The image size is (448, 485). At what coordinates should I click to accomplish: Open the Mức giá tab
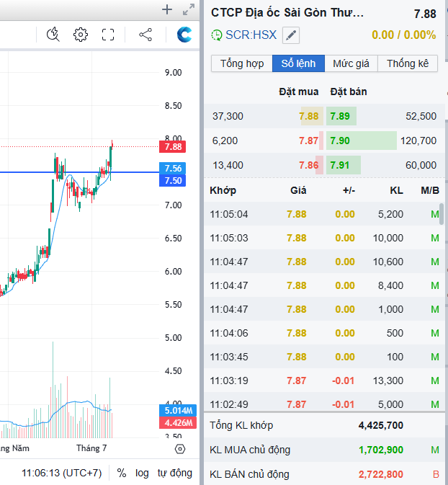point(351,63)
